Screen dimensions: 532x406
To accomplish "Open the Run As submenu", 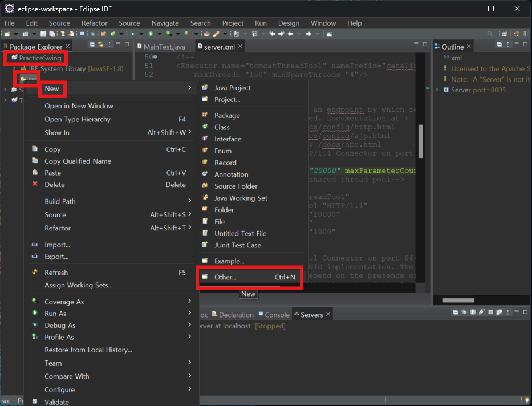I will pyautogui.click(x=111, y=314).
